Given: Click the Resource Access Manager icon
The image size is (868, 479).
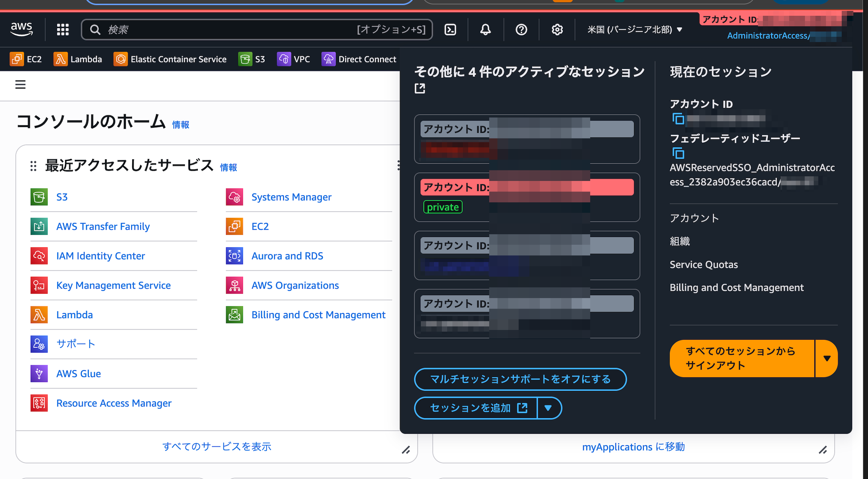Looking at the screenshot, I should [x=39, y=403].
